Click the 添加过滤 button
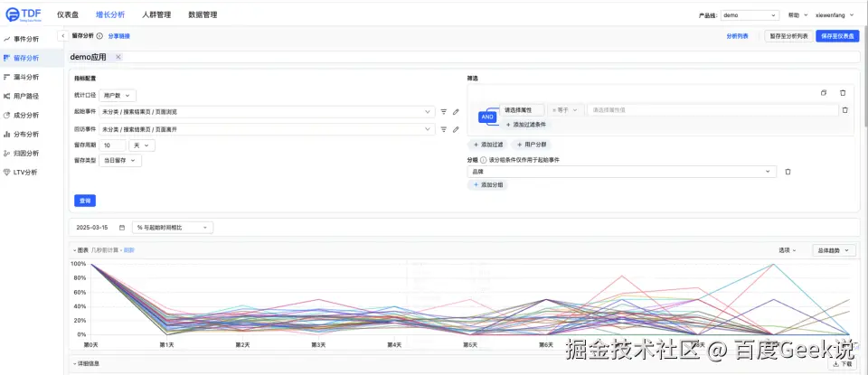 click(x=487, y=145)
